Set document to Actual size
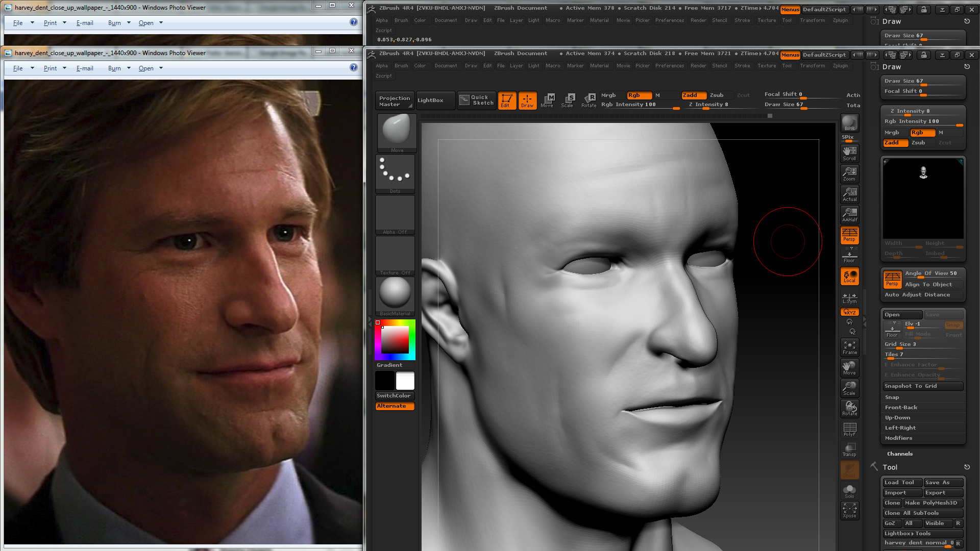Image resolution: width=980 pixels, height=551 pixels. pyautogui.click(x=849, y=194)
